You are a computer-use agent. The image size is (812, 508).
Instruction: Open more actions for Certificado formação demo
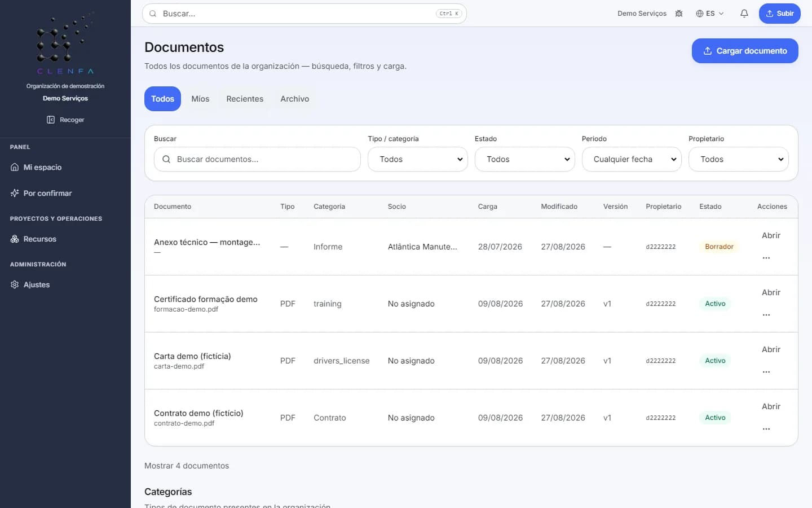[766, 315]
